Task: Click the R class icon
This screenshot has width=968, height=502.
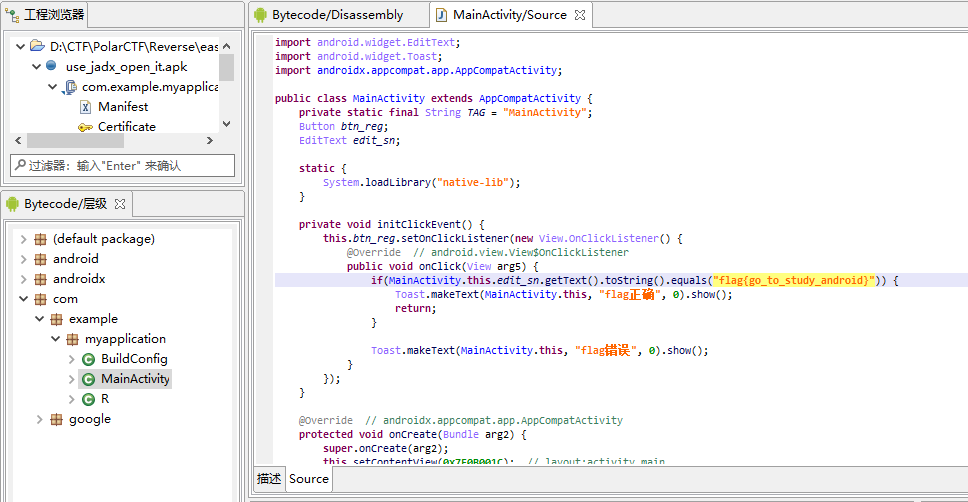Action: pos(88,399)
